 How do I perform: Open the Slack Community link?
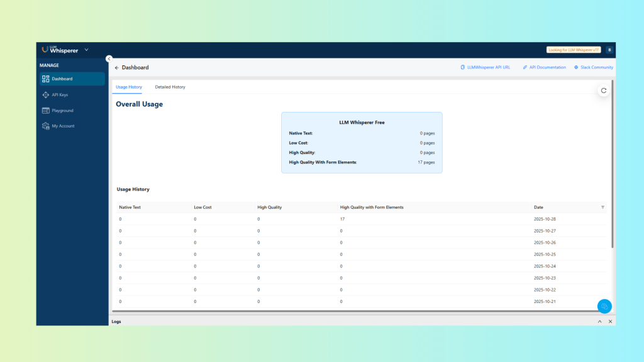pos(593,67)
